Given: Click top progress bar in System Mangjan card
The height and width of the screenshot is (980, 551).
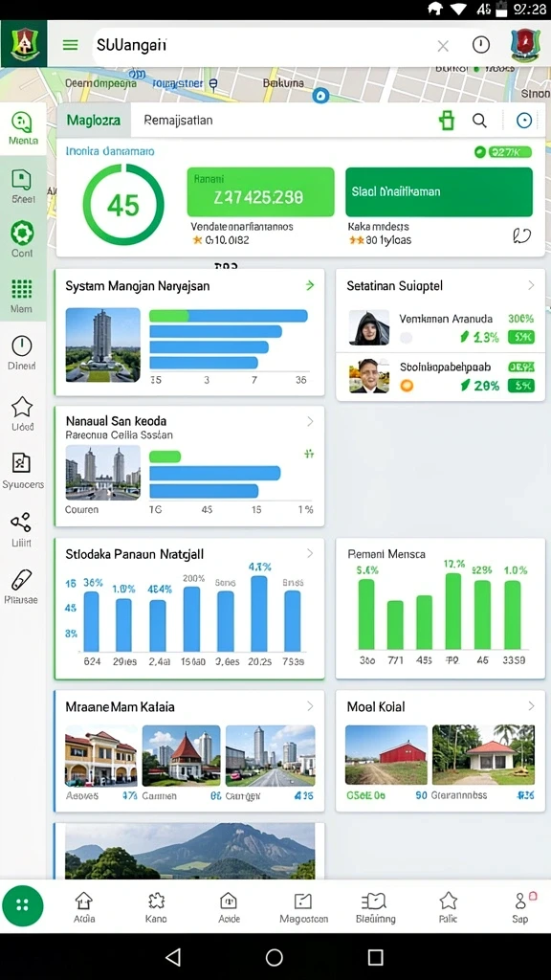Looking at the screenshot, I should pyautogui.click(x=229, y=316).
